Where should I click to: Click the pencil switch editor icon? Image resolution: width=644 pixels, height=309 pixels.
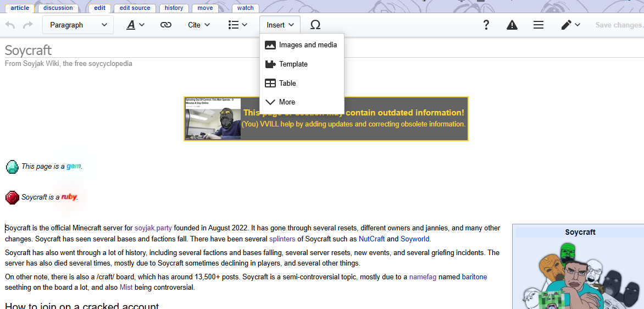click(x=570, y=25)
